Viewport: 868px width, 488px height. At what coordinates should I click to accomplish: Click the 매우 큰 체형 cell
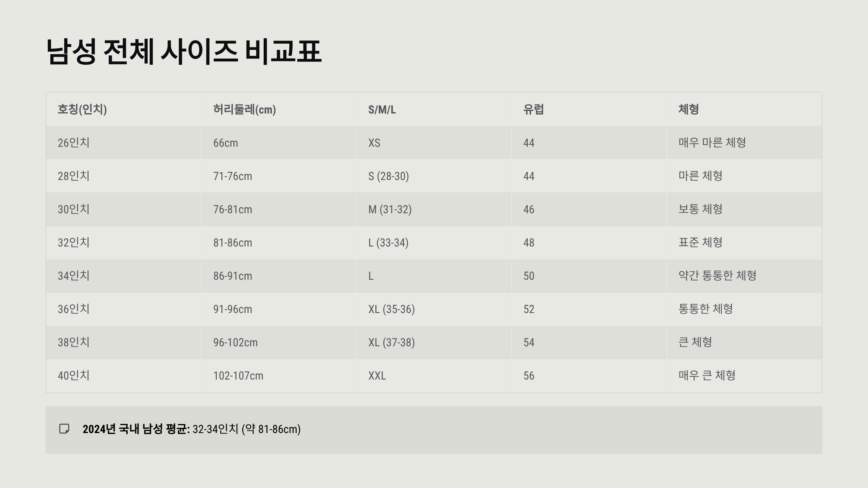[707, 376]
